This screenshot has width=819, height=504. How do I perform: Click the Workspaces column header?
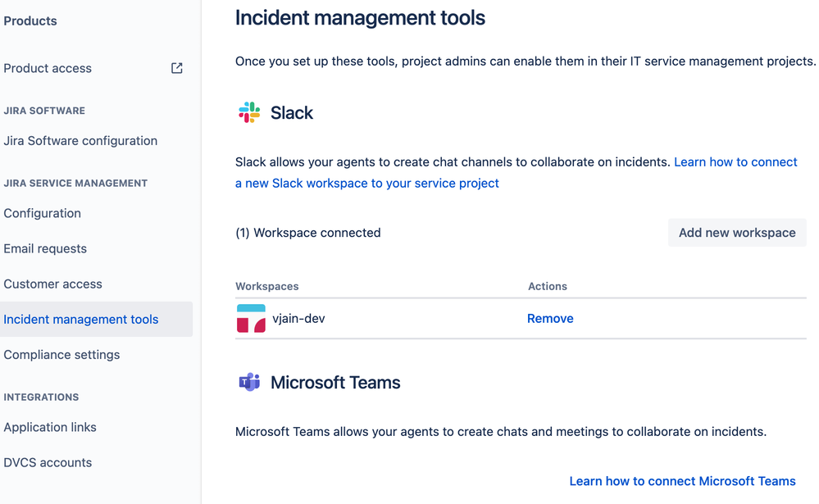click(267, 286)
